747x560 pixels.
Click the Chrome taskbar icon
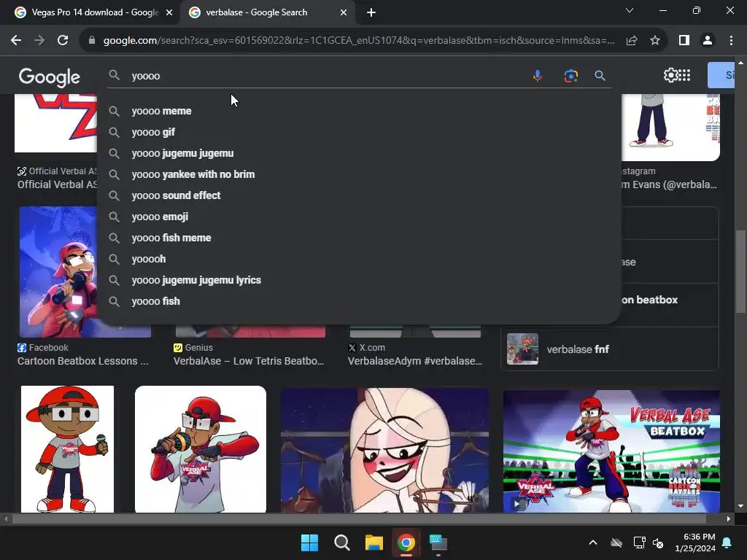(406, 542)
